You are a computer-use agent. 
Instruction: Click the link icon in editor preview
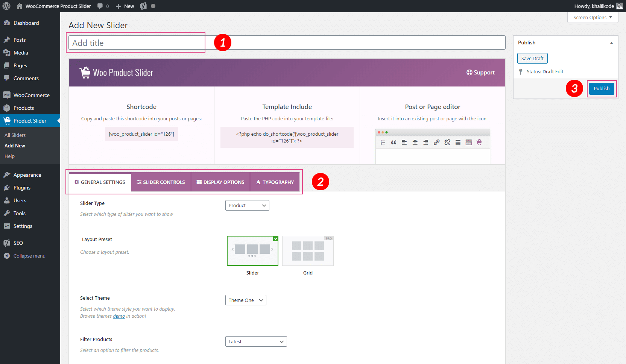[436, 142]
